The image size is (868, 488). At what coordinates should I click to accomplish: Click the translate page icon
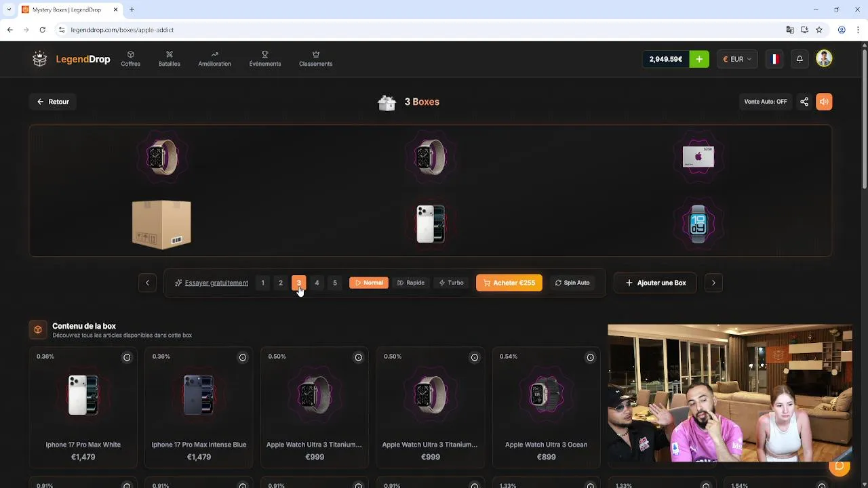pos(790,30)
